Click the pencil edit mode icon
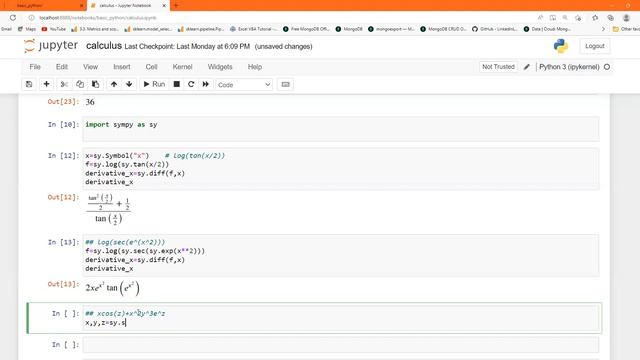640x360 pixels. pos(527,67)
